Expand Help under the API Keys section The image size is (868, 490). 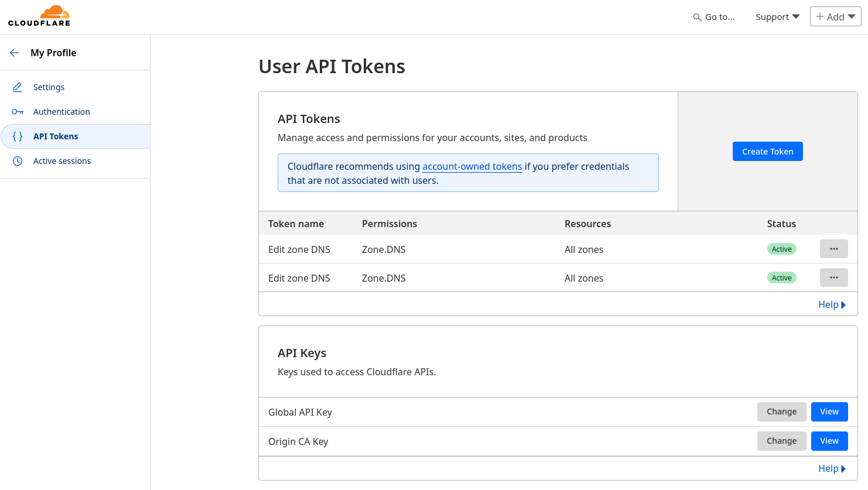click(832, 468)
